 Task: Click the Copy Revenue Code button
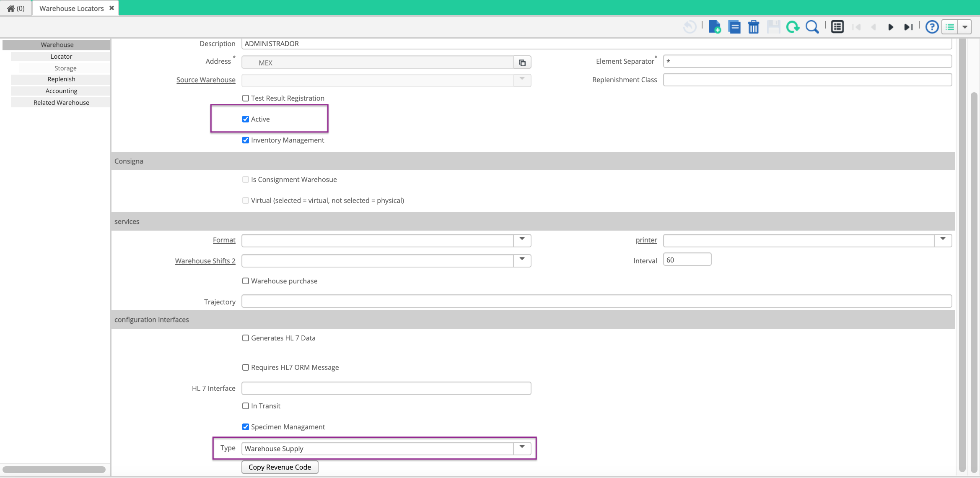[280, 467]
